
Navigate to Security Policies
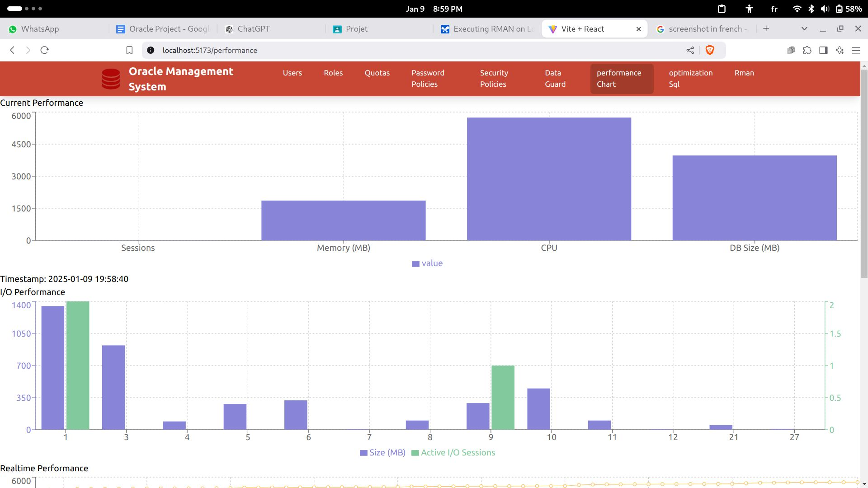494,78
